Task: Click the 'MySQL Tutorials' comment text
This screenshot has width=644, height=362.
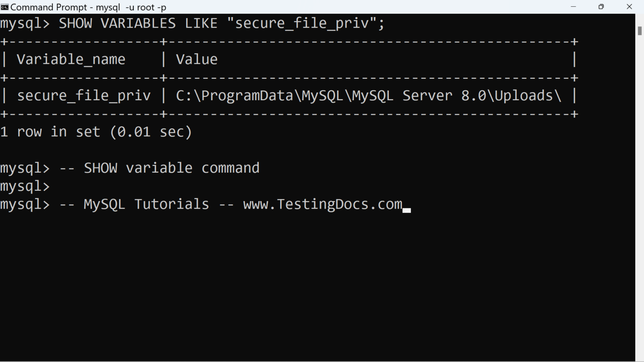Action: [x=146, y=204]
